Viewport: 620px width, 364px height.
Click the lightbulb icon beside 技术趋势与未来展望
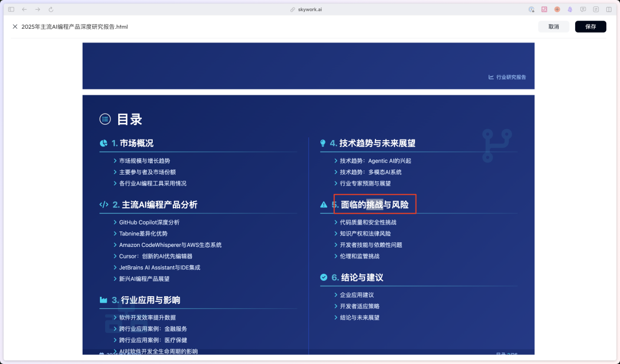point(323,143)
